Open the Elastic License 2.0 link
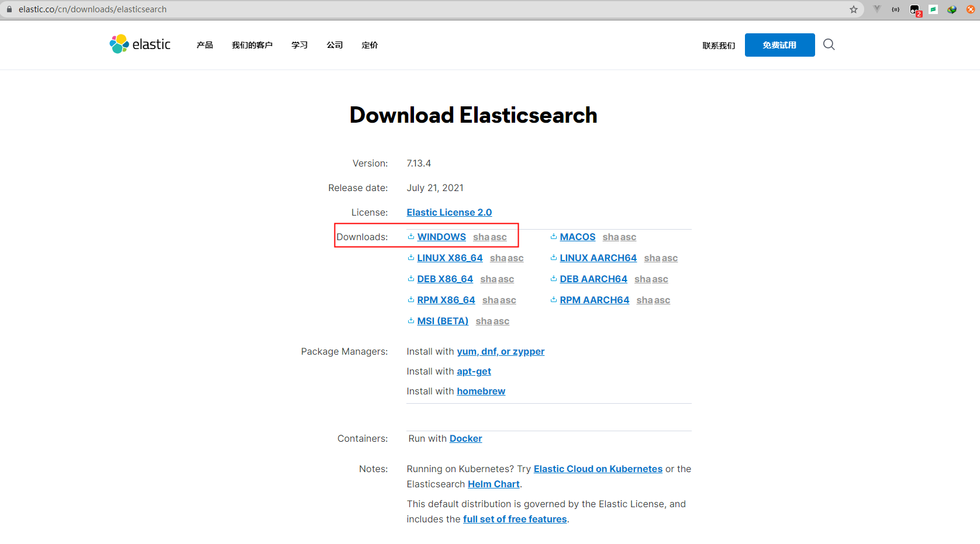Image resolution: width=980 pixels, height=544 pixels. click(449, 212)
